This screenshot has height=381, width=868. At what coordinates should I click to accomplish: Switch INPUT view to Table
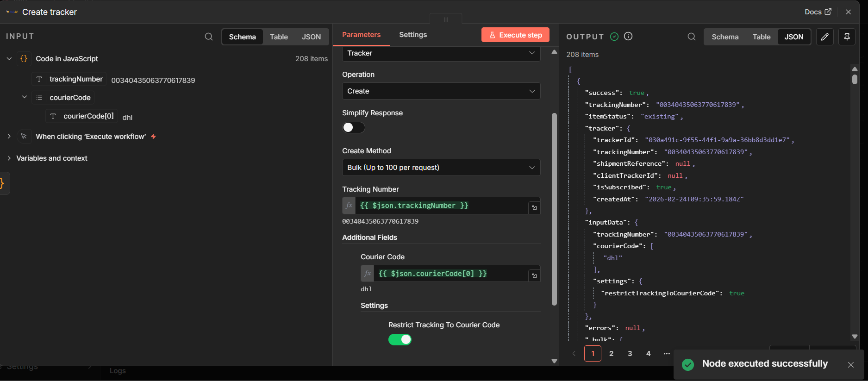point(279,37)
